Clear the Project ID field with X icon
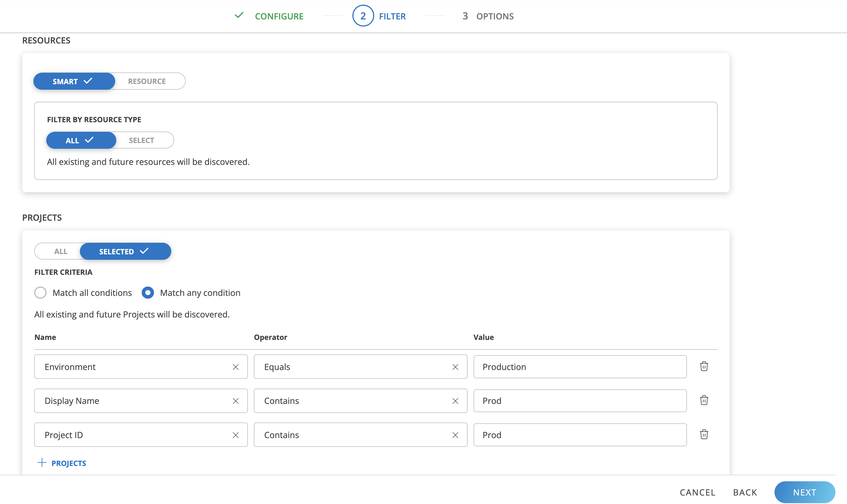The height and width of the screenshot is (504, 847). (x=236, y=435)
